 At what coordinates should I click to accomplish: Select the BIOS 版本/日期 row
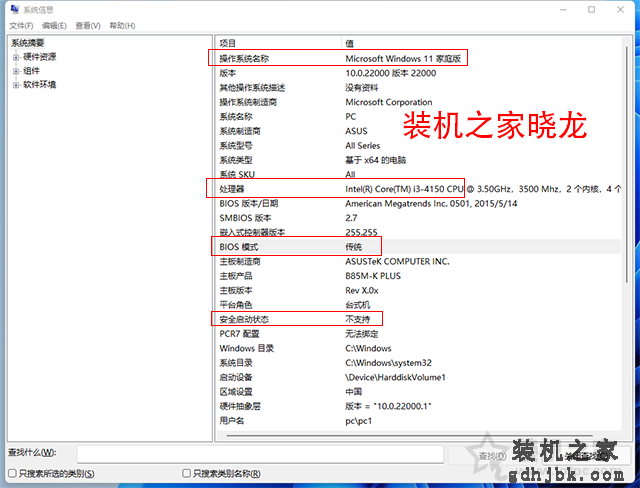[418, 203]
